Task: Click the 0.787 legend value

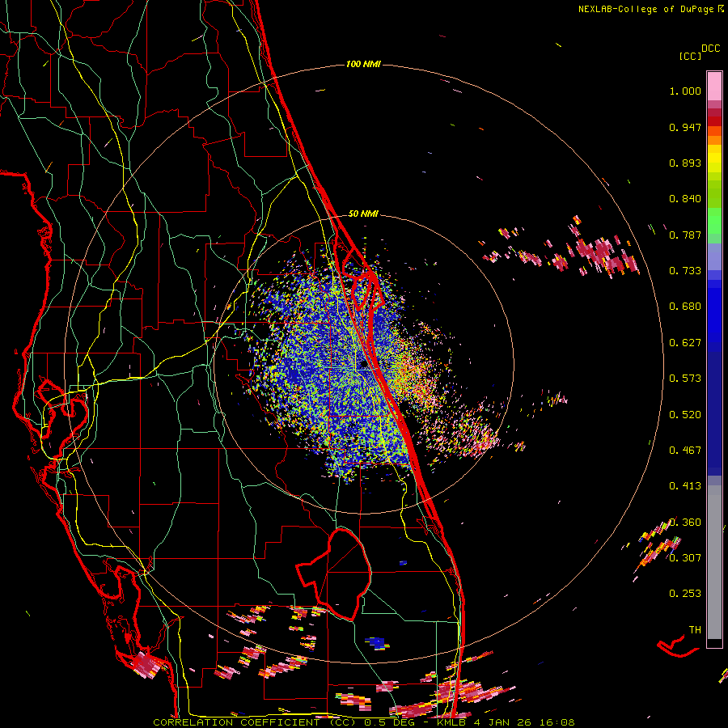Action: coord(685,235)
